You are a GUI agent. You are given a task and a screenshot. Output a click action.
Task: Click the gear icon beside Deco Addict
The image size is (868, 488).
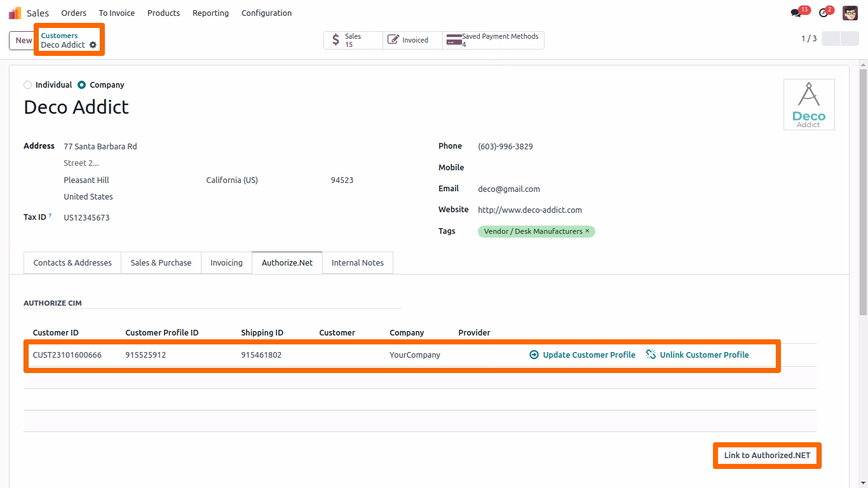[93, 45]
